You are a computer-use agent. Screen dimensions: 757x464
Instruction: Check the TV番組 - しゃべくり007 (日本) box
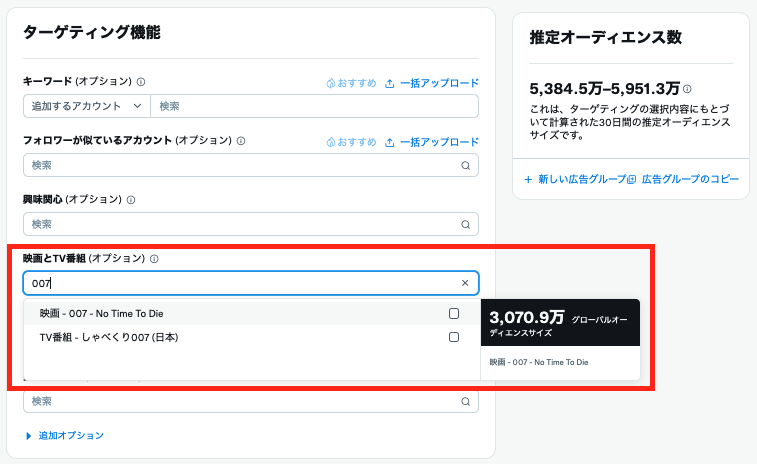point(454,338)
